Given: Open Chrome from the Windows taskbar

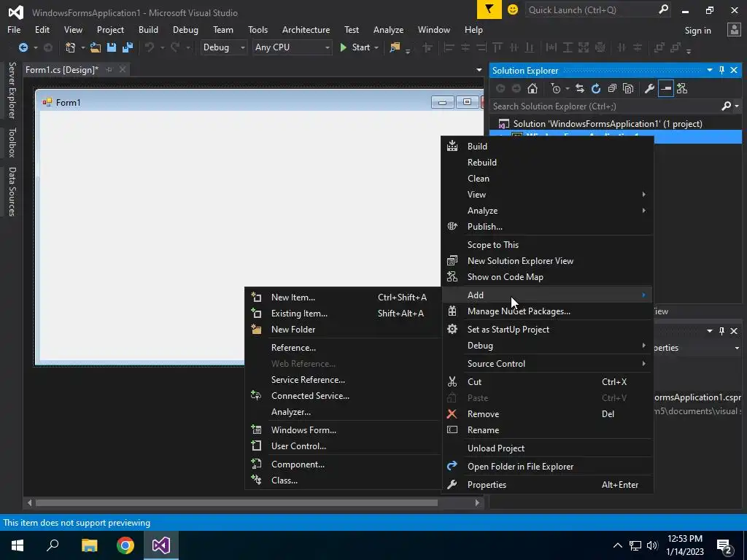Looking at the screenshot, I should (125, 545).
